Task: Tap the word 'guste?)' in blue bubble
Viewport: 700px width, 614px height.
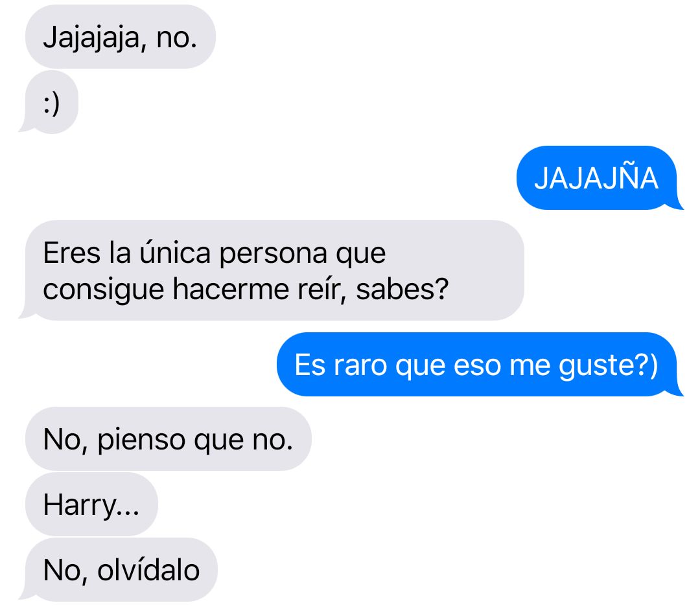Action: [x=609, y=365]
